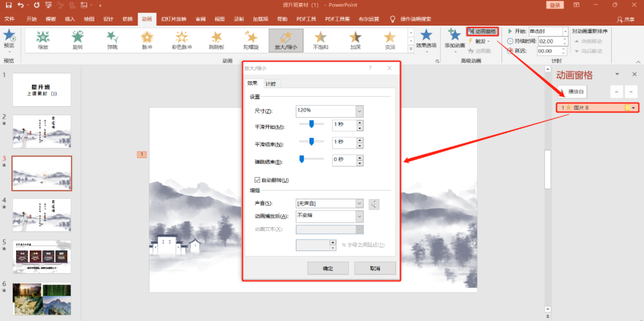Click the 取消 button
The width and height of the screenshot is (644, 321).
[375, 268]
